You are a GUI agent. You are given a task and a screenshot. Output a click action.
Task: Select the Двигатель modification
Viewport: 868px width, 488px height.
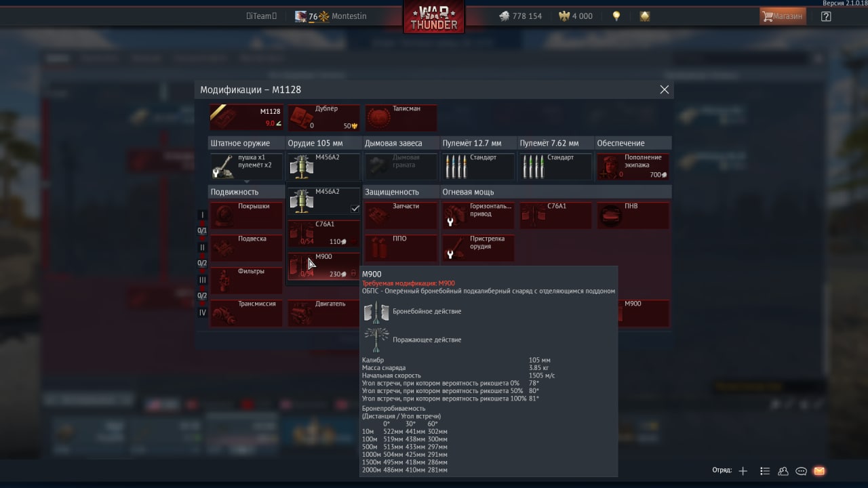[323, 313]
